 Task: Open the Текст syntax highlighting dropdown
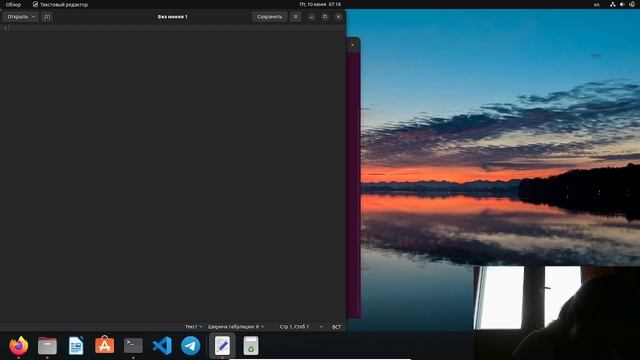(x=193, y=327)
